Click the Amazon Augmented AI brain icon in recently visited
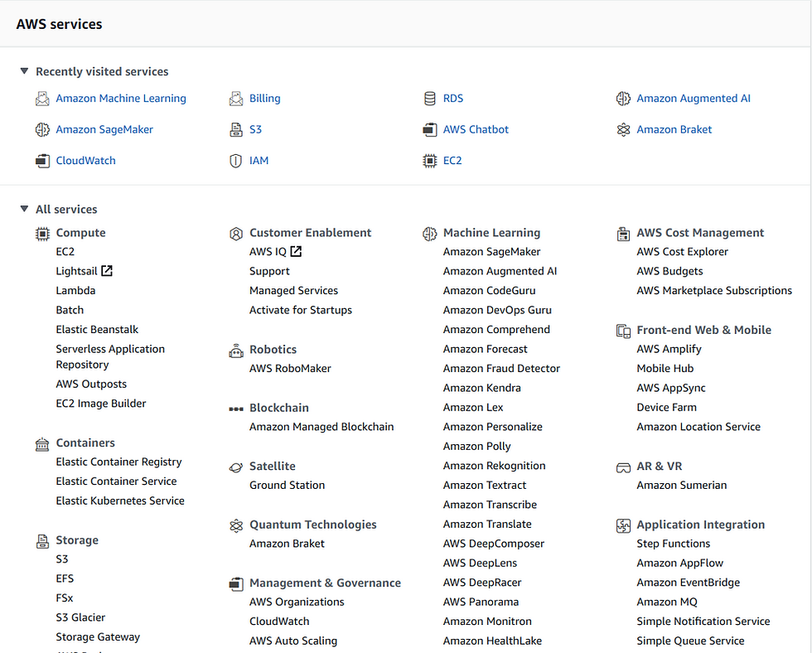The width and height of the screenshot is (812, 653). [x=623, y=99]
